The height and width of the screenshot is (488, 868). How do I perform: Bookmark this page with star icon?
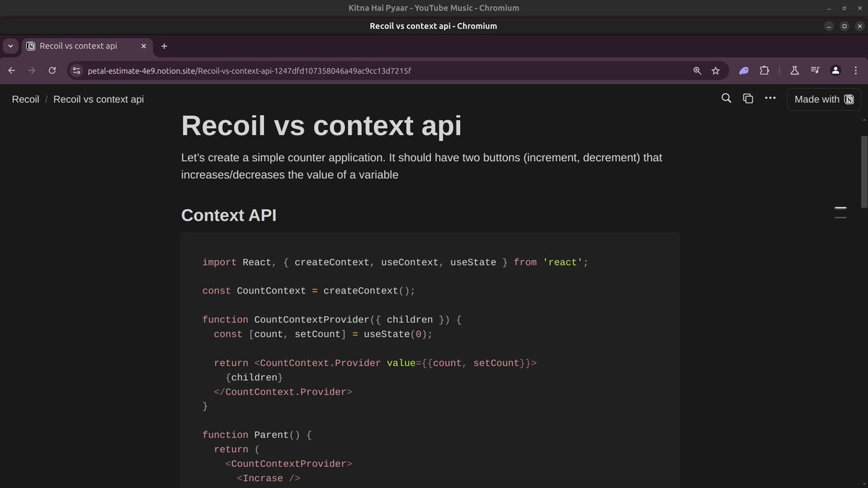715,71
